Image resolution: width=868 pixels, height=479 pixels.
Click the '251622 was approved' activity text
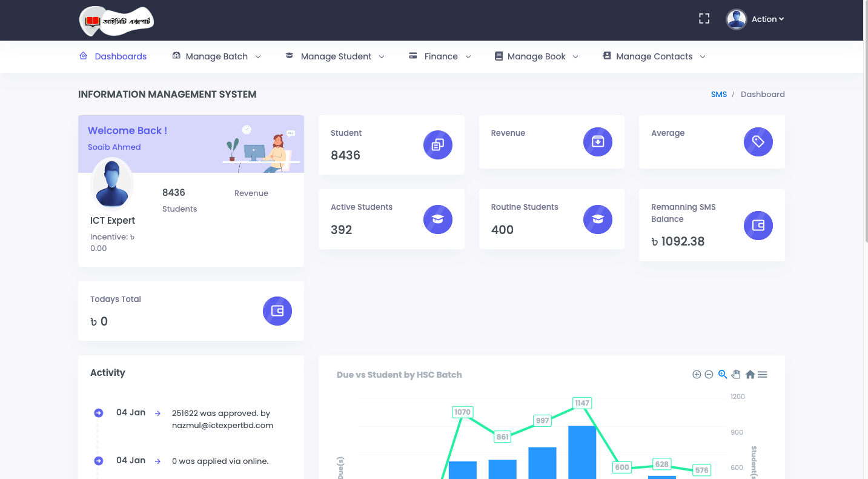click(222, 420)
